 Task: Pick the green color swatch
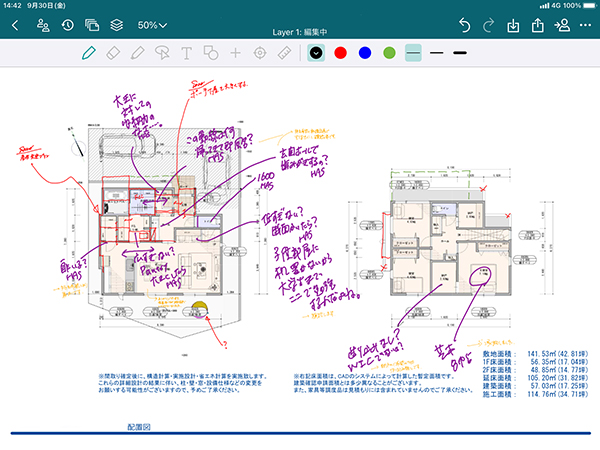pos(389,52)
